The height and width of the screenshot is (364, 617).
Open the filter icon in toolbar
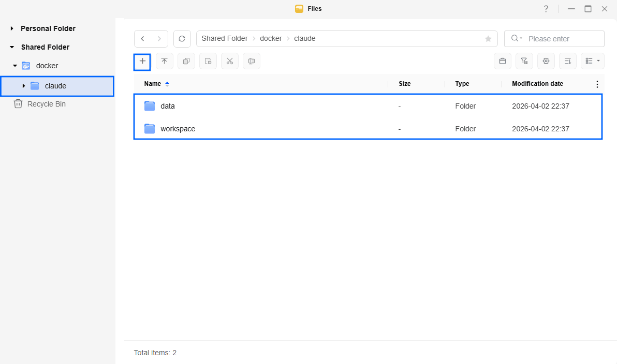click(x=524, y=61)
